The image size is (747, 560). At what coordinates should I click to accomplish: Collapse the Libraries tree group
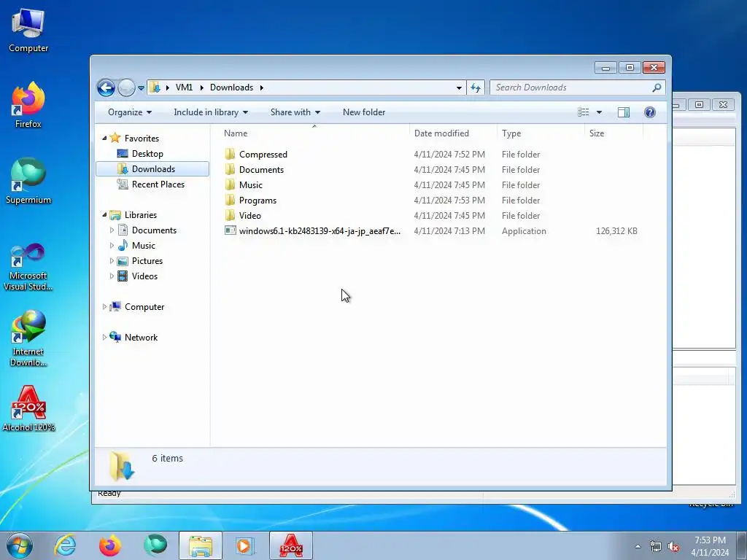[x=105, y=215]
